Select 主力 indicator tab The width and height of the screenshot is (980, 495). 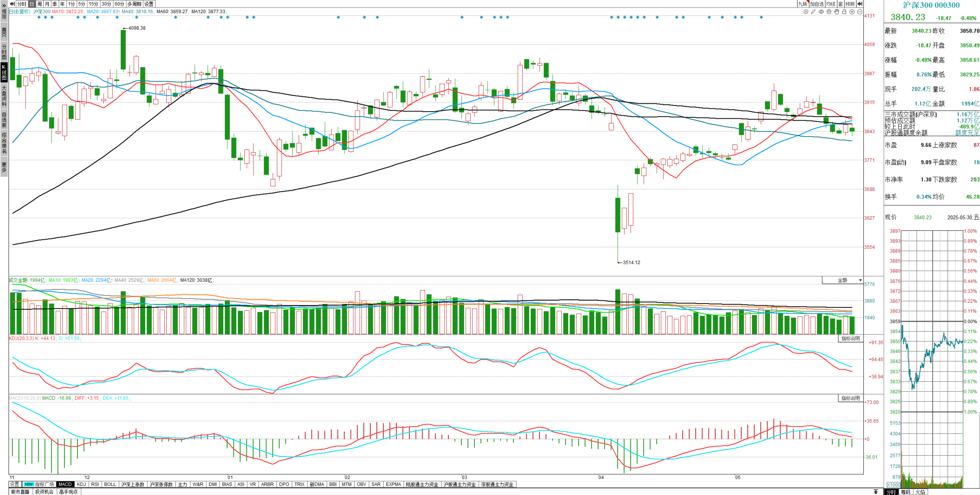click(x=183, y=484)
